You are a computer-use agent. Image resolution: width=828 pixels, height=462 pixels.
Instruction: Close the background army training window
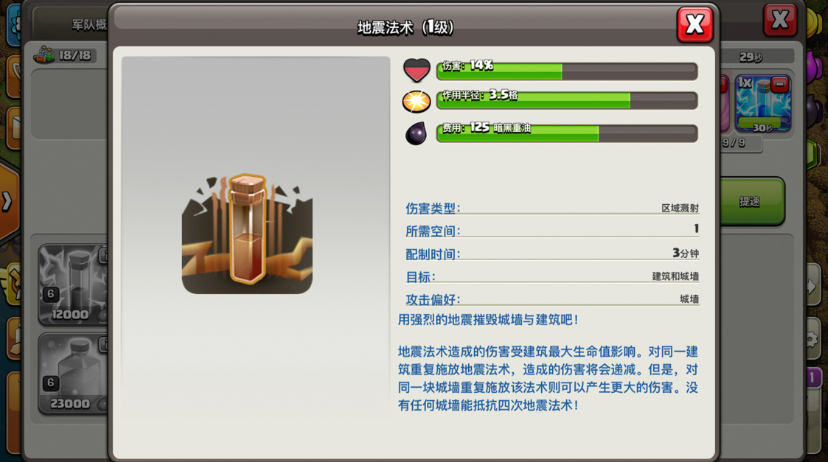780,20
